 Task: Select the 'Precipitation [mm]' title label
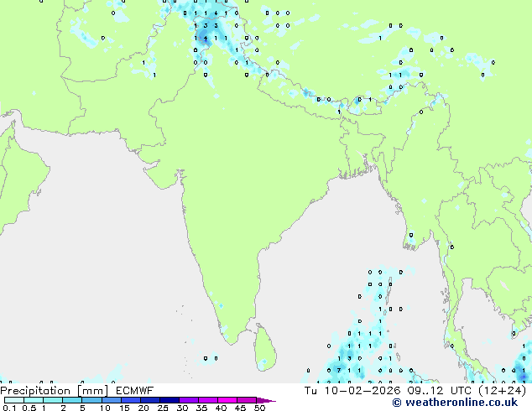[54, 391]
